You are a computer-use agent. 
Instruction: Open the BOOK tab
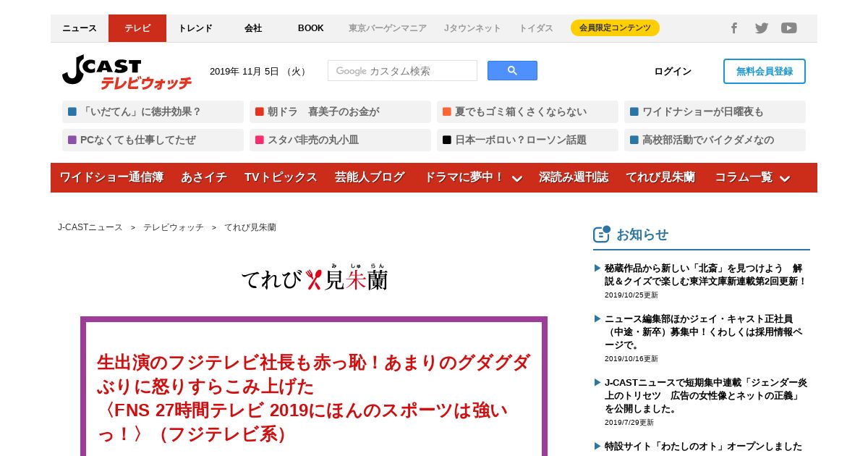pos(311,28)
